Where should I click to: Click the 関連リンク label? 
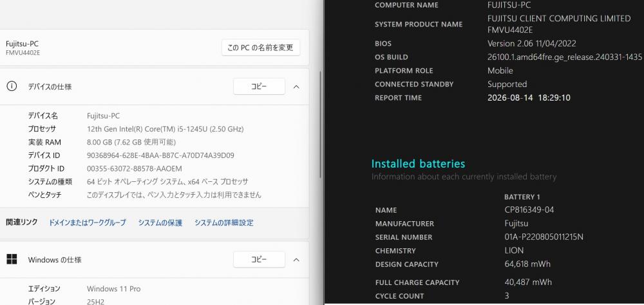point(22,222)
